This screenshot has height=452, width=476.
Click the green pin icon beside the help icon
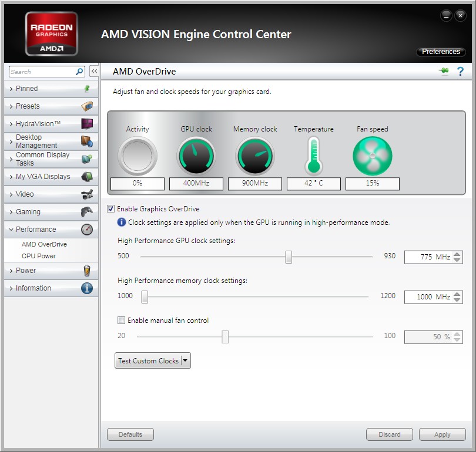click(444, 71)
